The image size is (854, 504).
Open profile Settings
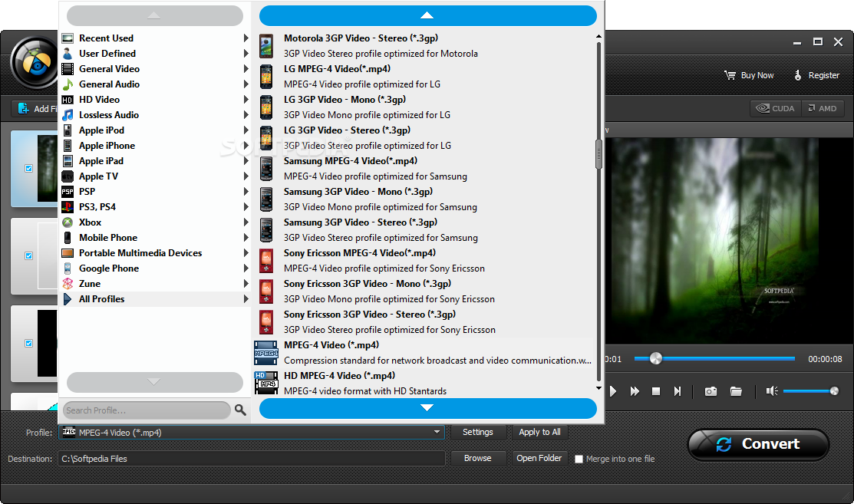coord(478,432)
